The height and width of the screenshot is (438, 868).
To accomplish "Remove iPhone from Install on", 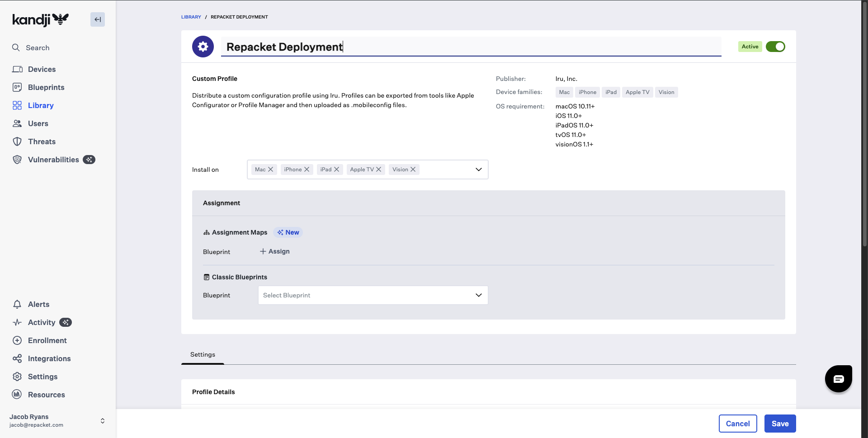I will (307, 170).
